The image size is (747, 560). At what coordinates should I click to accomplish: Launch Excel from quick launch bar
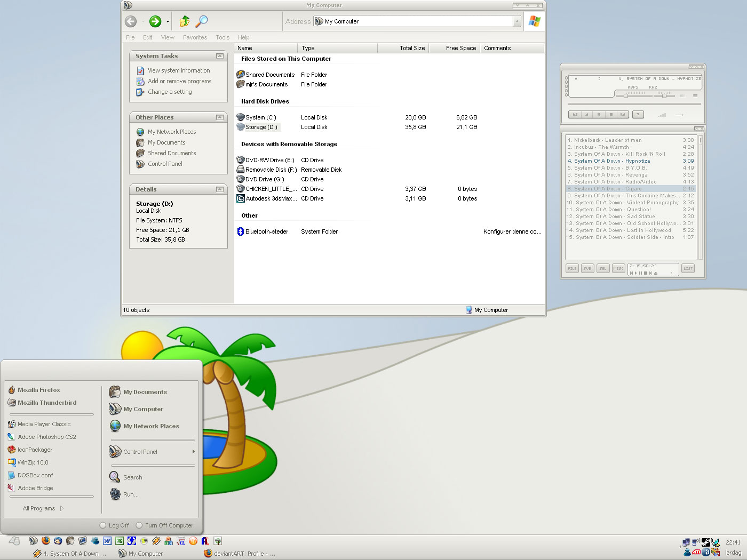[120, 541]
